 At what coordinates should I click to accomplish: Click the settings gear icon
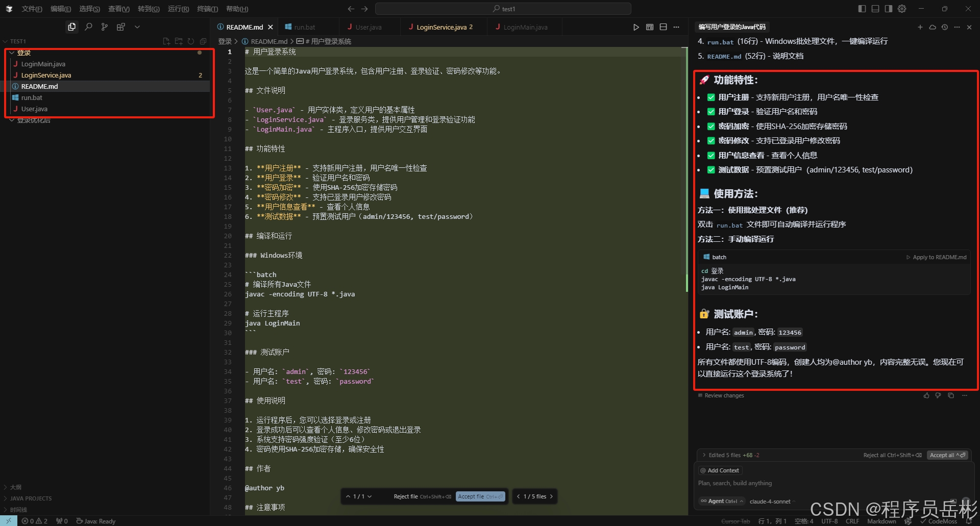pos(902,9)
